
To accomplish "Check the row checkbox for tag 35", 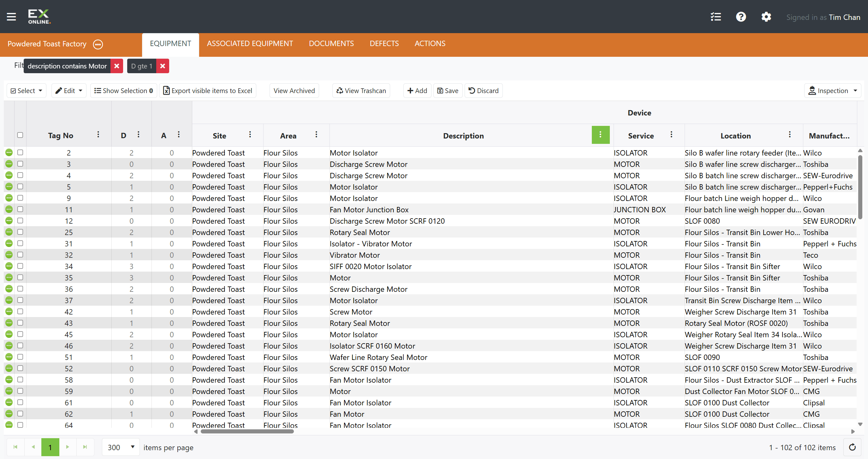I will (x=20, y=277).
